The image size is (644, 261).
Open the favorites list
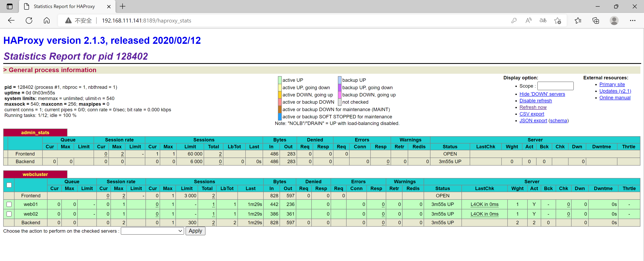[578, 20]
